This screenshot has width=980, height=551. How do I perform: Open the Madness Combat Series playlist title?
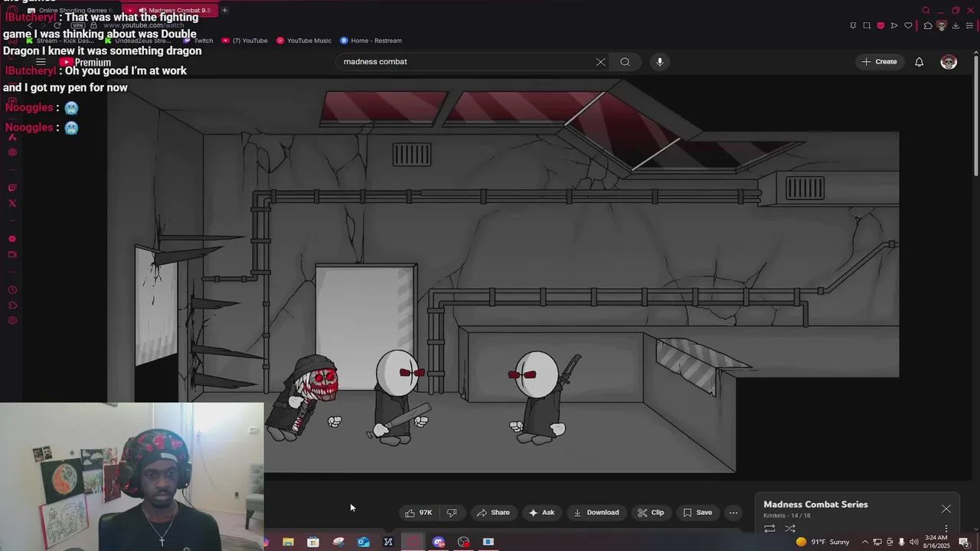pyautogui.click(x=815, y=504)
